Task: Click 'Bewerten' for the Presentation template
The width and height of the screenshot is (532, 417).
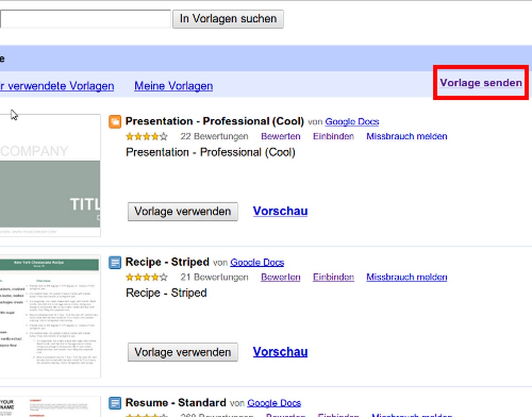Action: (281, 136)
